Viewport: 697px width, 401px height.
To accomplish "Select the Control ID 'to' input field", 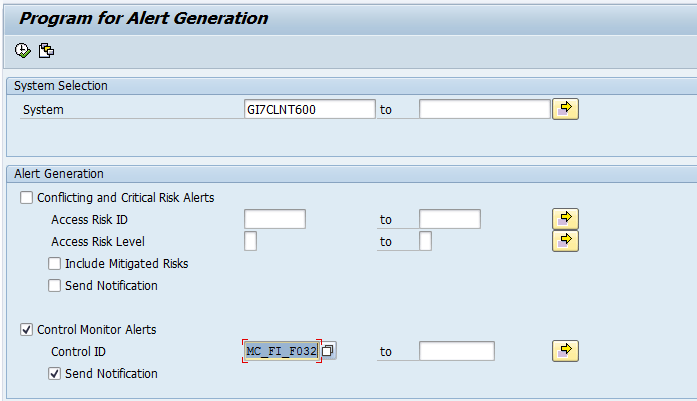I will click(x=456, y=351).
